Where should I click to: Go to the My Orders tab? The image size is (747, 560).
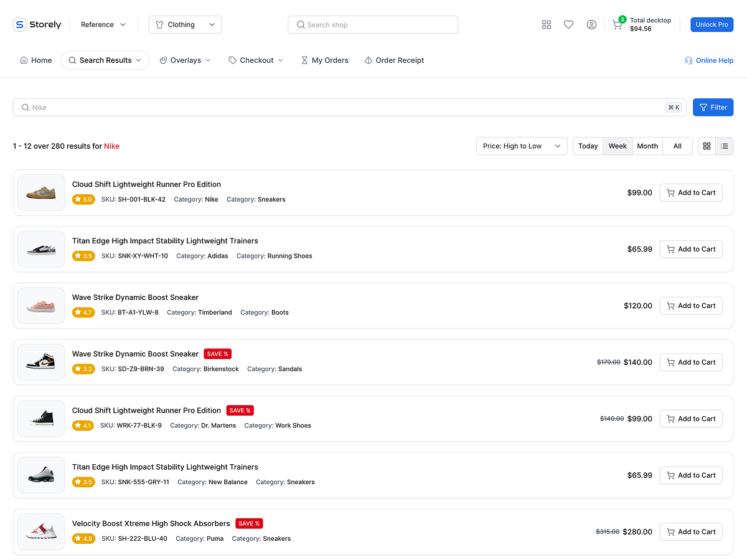[x=324, y=60]
